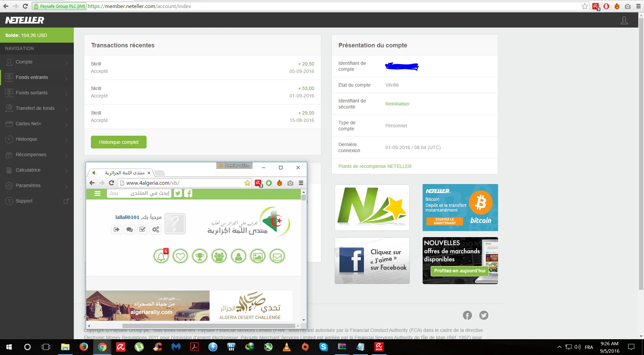Click the trophy icon in forum
The width and height of the screenshot is (644, 355).
tap(200, 257)
